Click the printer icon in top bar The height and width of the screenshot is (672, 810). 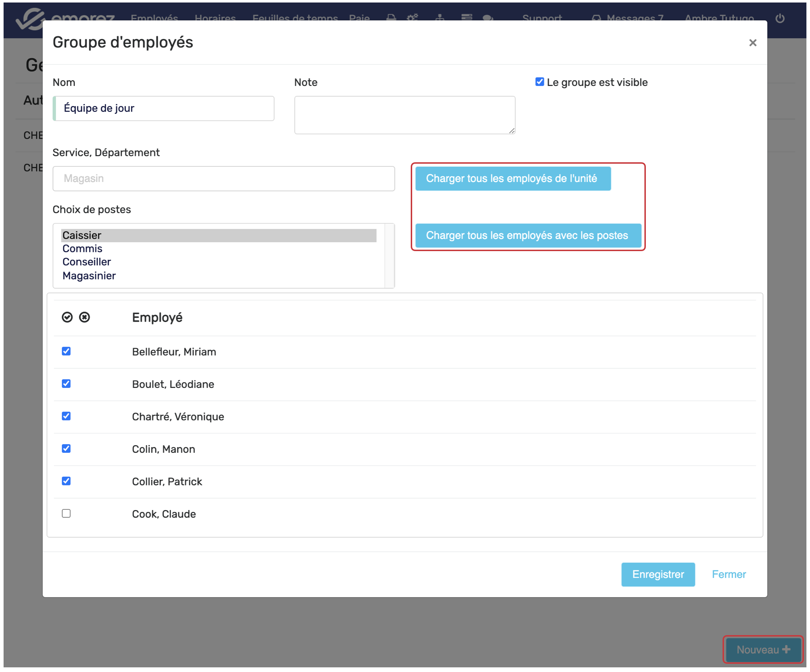point(391,18)
